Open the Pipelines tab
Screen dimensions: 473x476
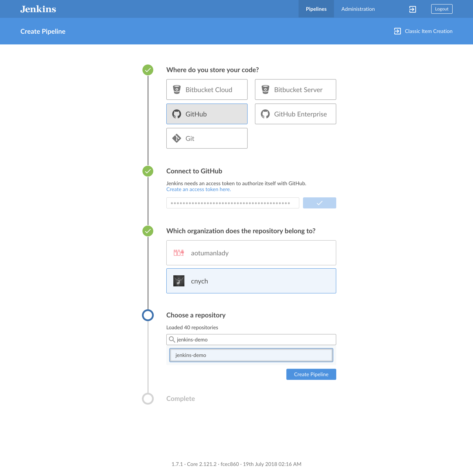[x=316, y=9]
